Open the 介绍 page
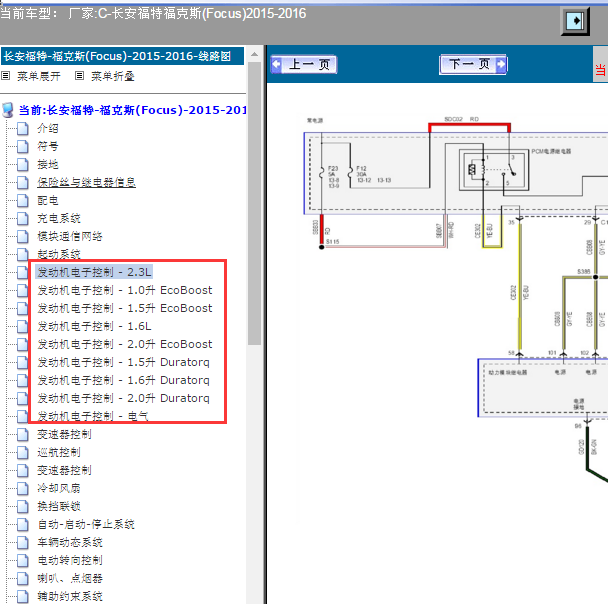 (48, 128)
